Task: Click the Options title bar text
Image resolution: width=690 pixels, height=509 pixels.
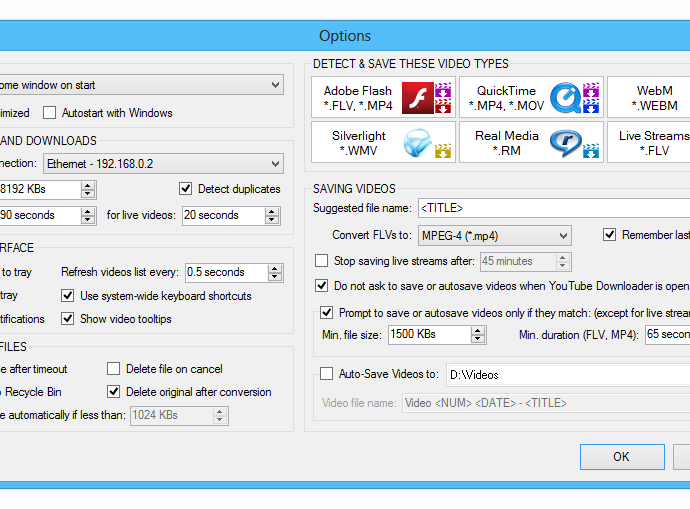Action: [345, 36]
